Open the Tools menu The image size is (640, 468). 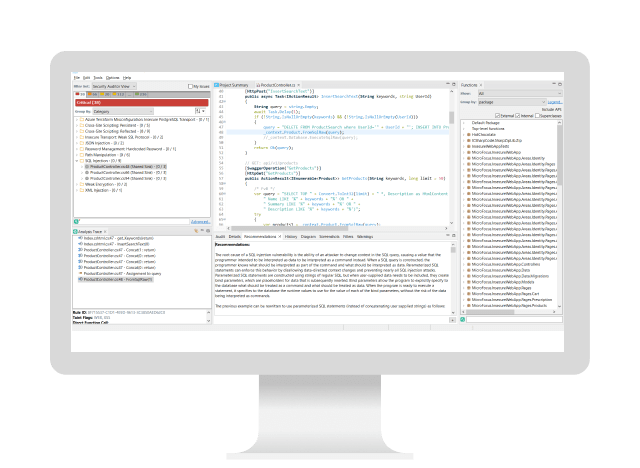click(98, 78)
